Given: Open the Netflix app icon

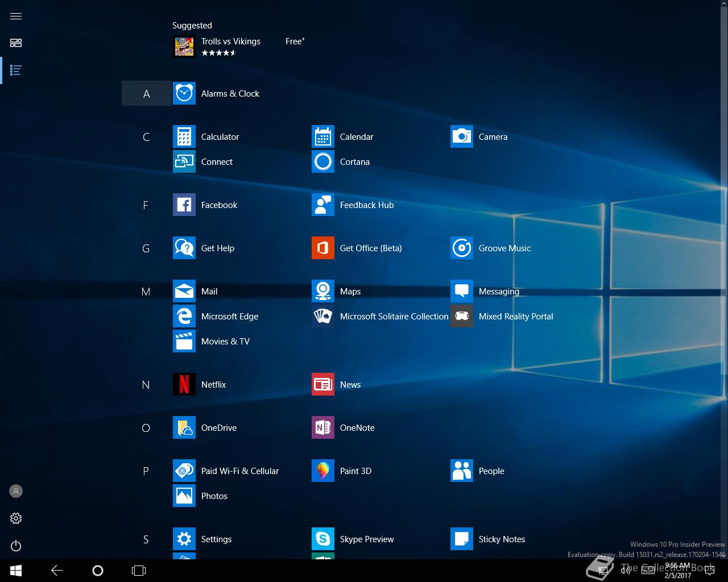Looking at the screenshot, I should [x=184, y=384].
